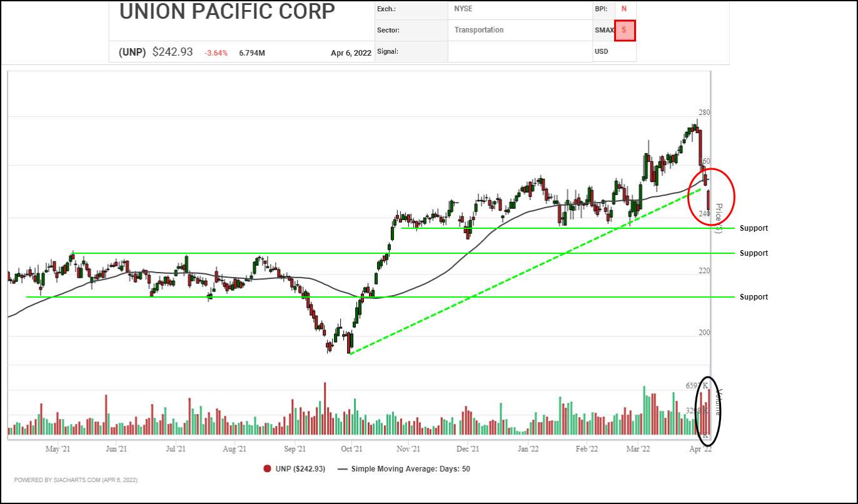Image resolution: width=858 pixels, height=504 pixels.
Task: Click the Apr 6, 2022 date
Action: (351, 53)
